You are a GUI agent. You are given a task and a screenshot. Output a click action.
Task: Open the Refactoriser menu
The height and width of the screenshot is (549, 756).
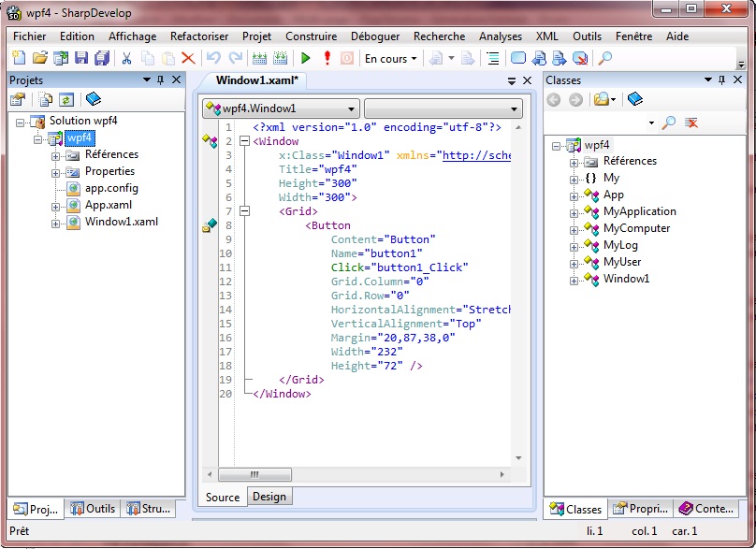[x=199, y=36]
